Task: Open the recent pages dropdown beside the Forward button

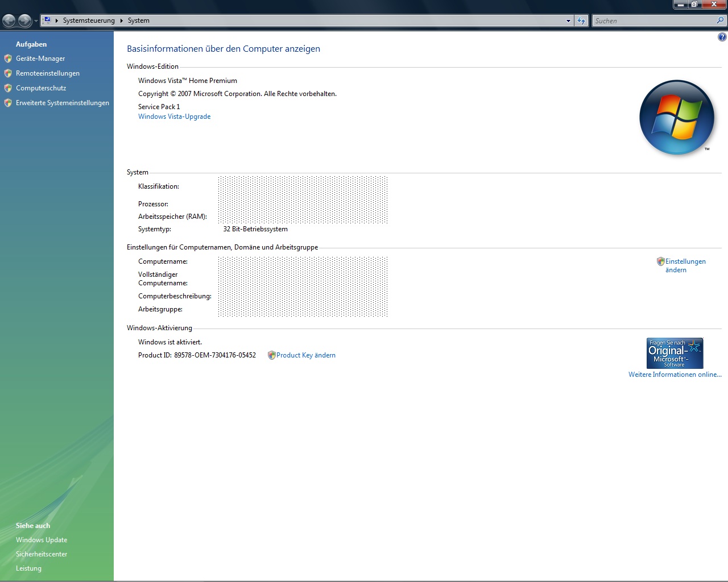Action: click(36, 21)
